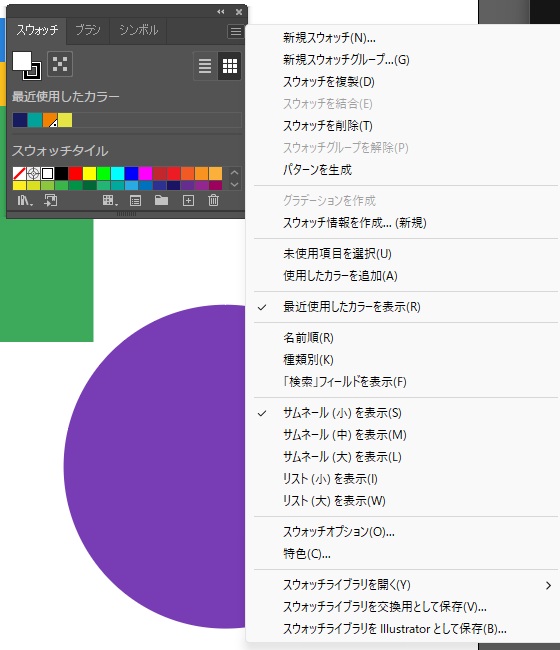Select the black swatch tile
Image resolution: width=560 pixels, height=650 pixels.
pyautogui.click(x=61, y=173)
